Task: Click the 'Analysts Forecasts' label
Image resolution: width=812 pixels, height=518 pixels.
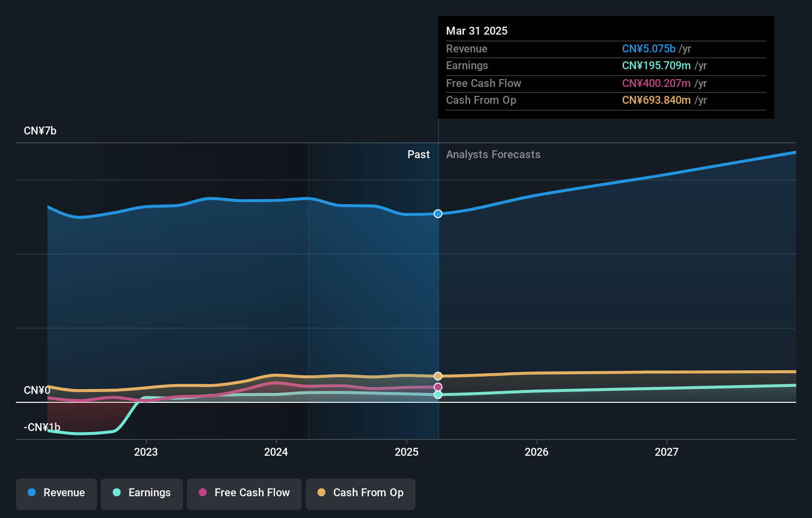Action: tap(493, 155)
